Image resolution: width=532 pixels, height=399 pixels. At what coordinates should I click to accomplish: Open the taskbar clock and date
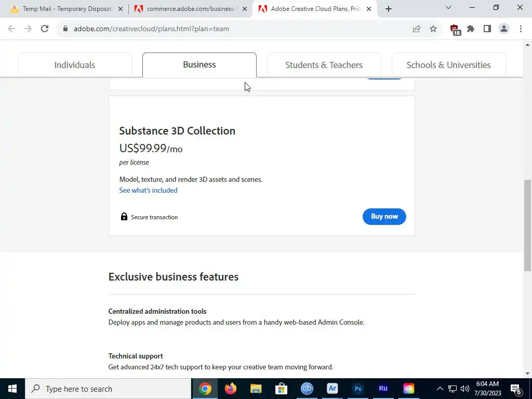(487, 389)
